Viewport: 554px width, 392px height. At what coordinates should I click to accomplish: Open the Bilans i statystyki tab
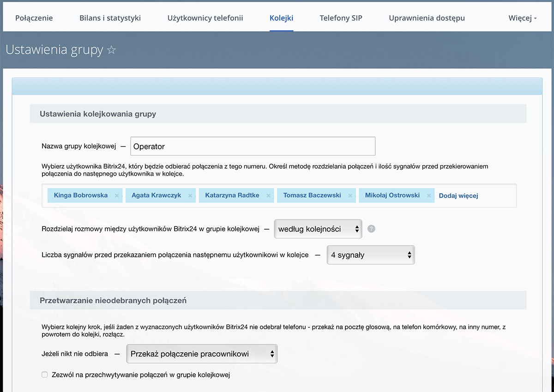coord(110,18)
